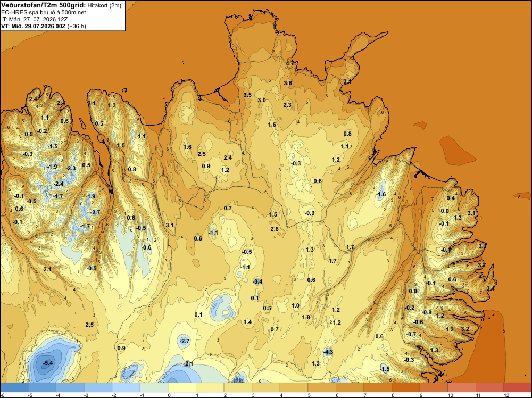Select the line "EC-HRES spá brúuð á 500m net"
Image resolution: width=532 pixels, height=398 pixels.
(x=44, y=13)
